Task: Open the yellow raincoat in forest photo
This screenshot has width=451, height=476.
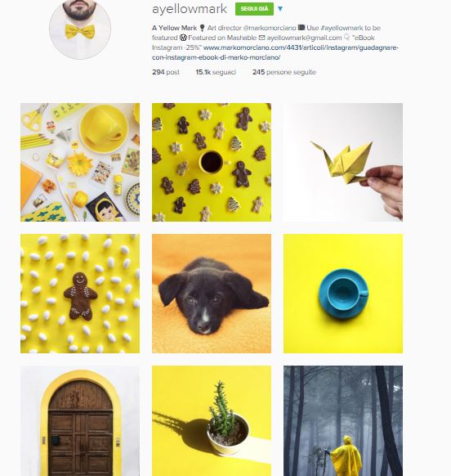Action: click(x=343, y=420)
